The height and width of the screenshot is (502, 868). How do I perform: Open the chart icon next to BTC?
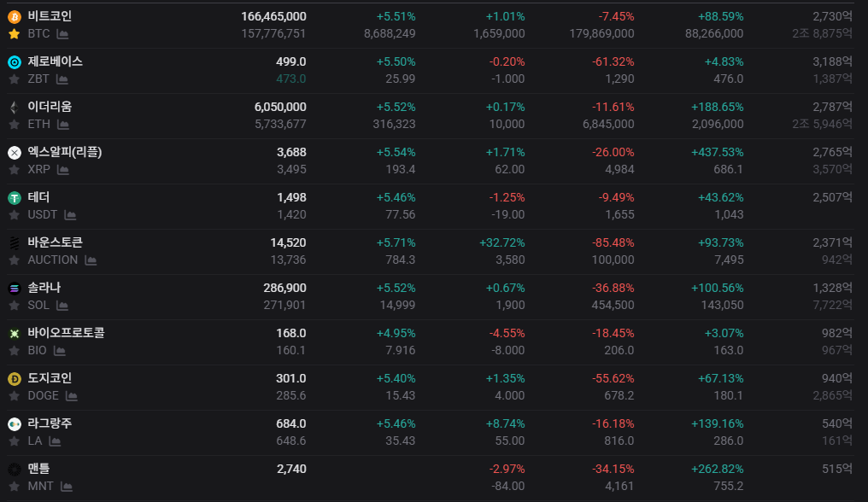point(62,34)
